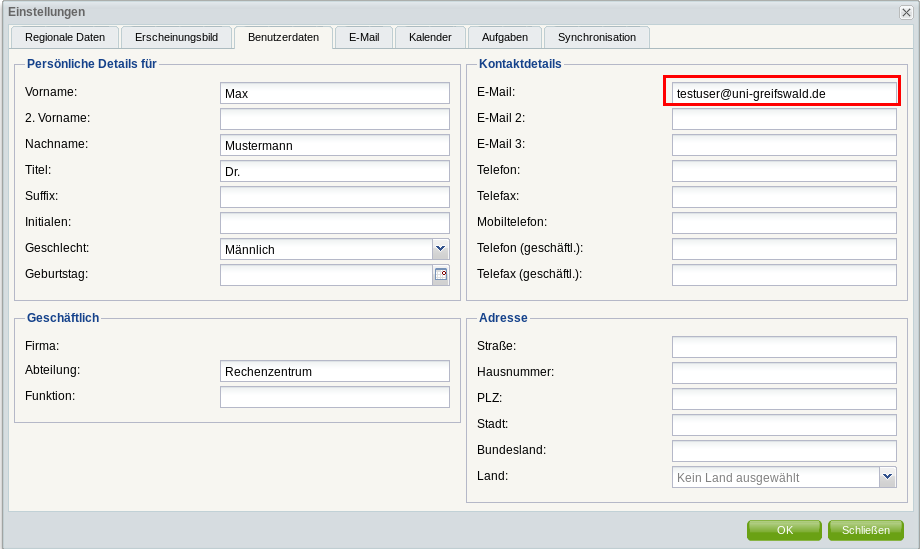The width and height of the screenshot is (920, 549).
Task: Focus the Nachname text field
Action: click(x=335, y=145)
